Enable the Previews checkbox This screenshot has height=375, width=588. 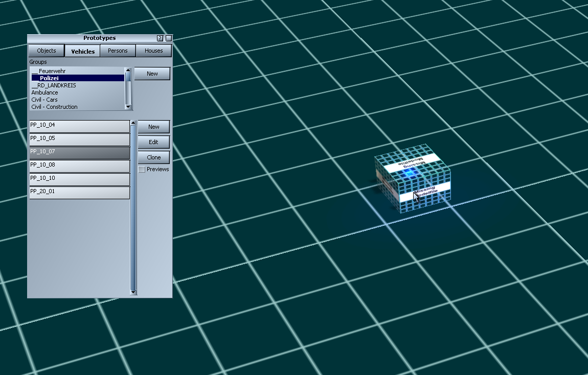click(x=142, y=170)
